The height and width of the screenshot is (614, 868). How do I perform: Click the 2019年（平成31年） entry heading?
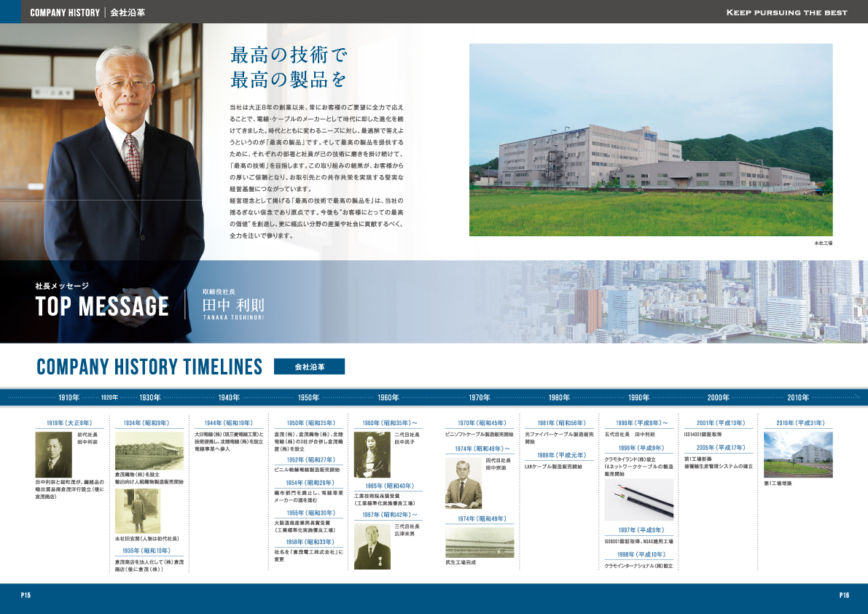800,423
